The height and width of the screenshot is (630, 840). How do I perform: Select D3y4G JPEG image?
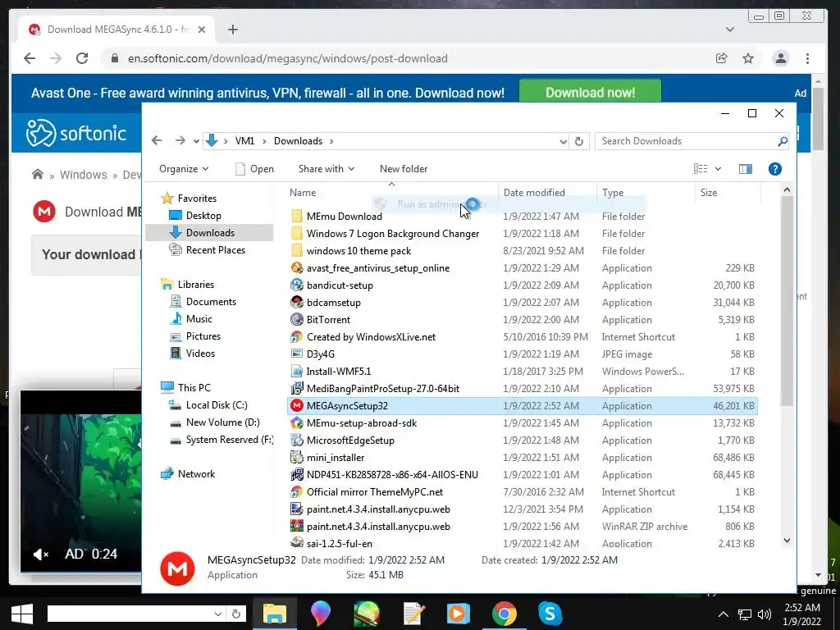pyautogui.click(x=321, y=354)
